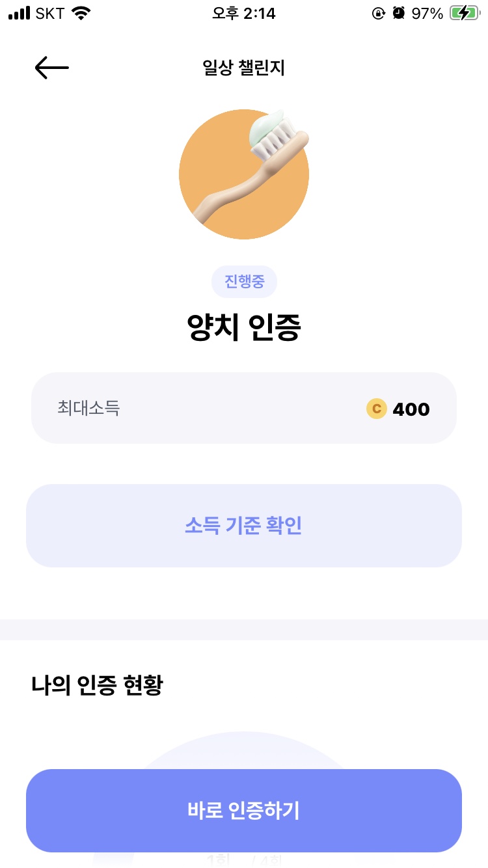Viewport: 488px width, 868px height.
Task: Tap the rotation lock status icon
Action: [x=378, y=13]
